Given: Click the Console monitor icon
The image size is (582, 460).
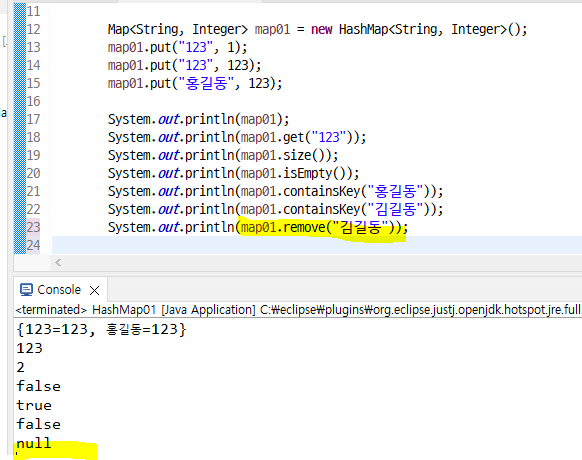Looking at the screenshot, I should coord(26,290).
